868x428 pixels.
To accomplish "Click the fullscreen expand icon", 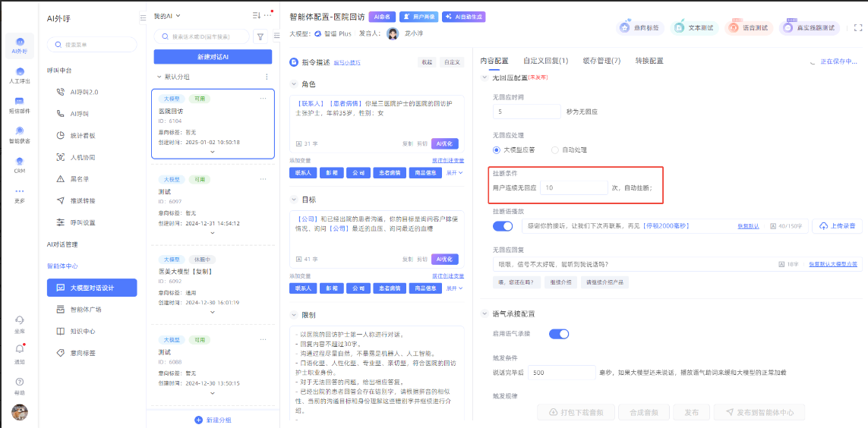I will (858, 27).
